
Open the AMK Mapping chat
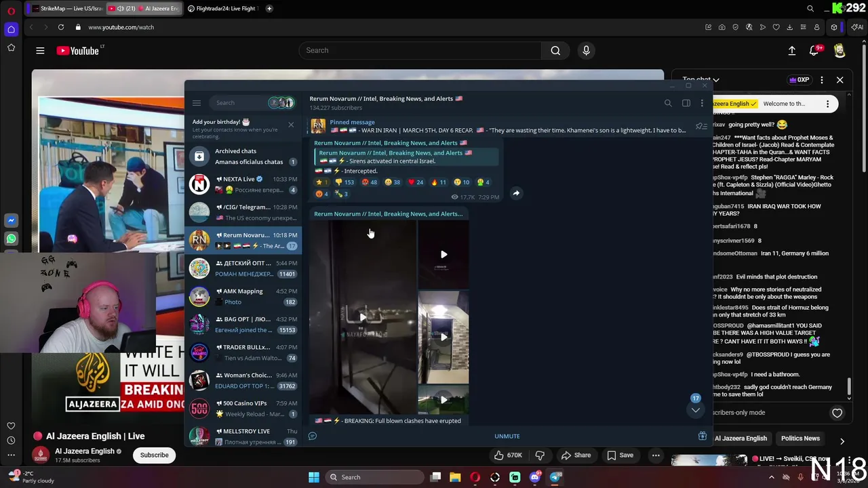pos(244,296)
